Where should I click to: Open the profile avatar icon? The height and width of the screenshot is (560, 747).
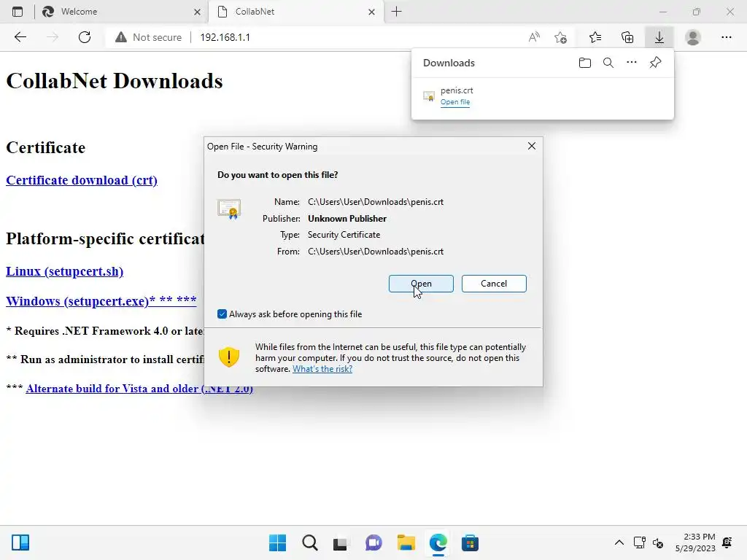click(x=693, y=37)
